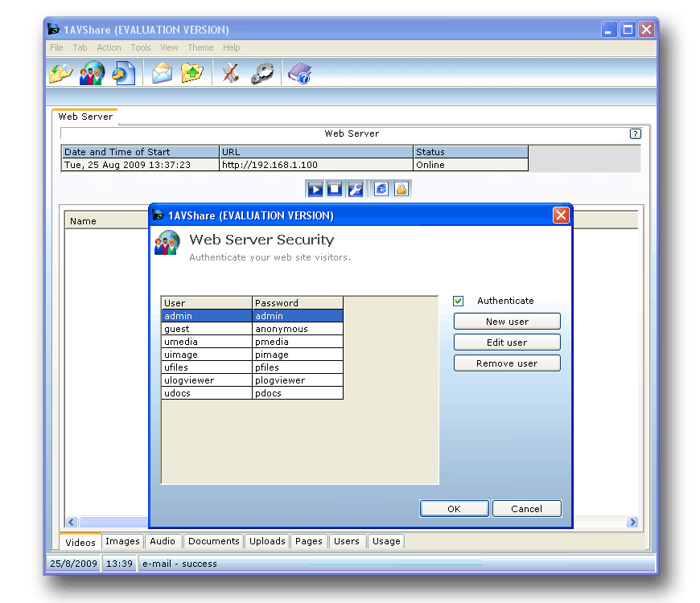Maximize the 1AVShare main window
The height and width of the screenshot is (603, 700).
(628, 30)
